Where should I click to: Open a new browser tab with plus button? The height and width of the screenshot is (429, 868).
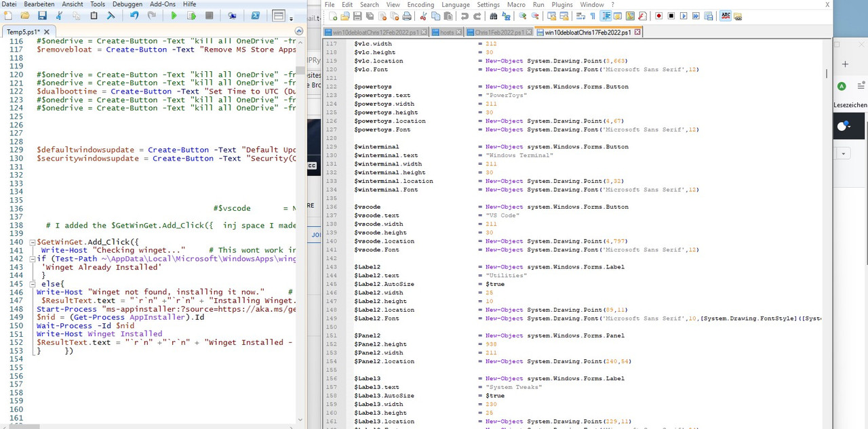[x=845, y=64]
